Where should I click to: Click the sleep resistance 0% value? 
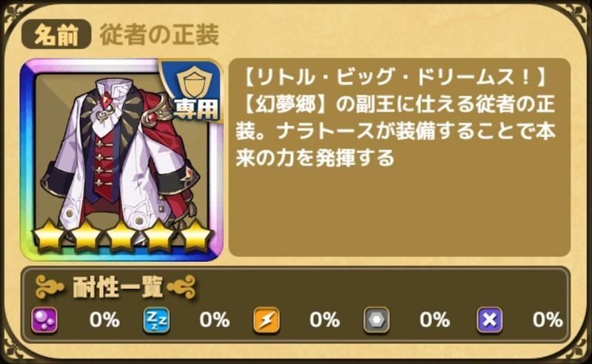[215, 320]
